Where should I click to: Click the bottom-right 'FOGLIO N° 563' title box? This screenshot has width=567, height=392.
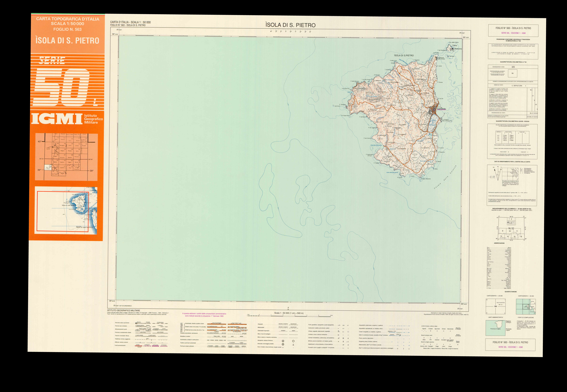click(510, 345)
